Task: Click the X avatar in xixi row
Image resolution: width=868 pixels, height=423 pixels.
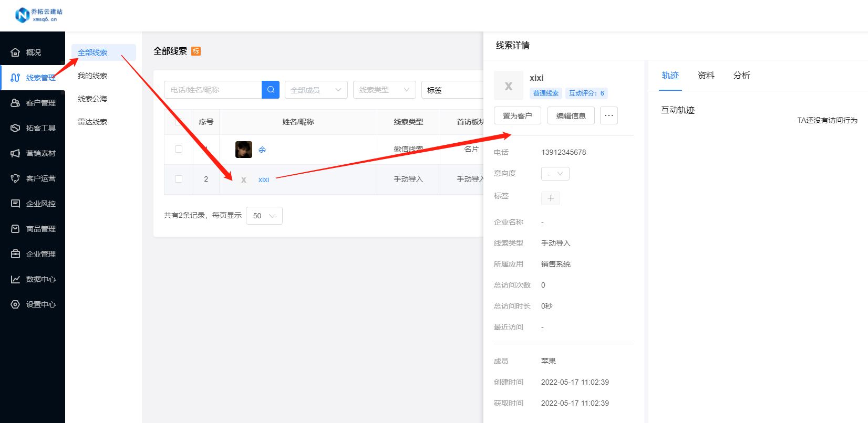Action: point(244,179)
